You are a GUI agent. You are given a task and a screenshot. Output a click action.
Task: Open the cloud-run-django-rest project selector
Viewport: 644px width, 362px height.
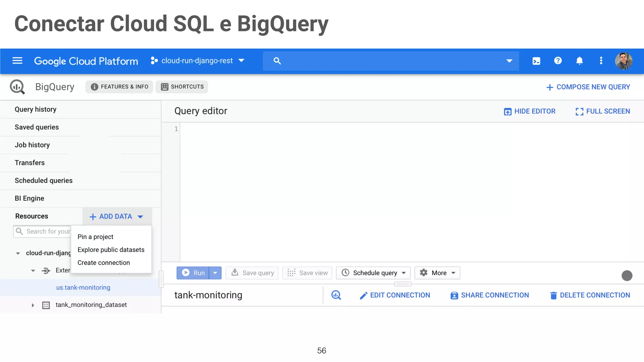[197, 61]
